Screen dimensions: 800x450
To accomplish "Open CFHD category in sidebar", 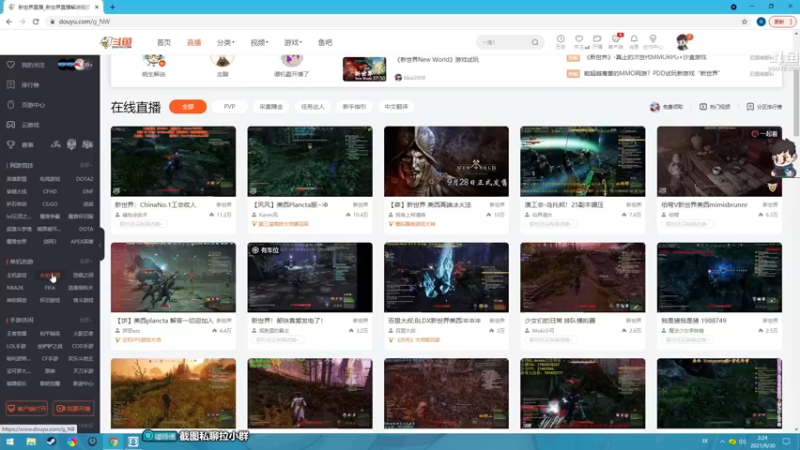I will click(x=49, y=191).
